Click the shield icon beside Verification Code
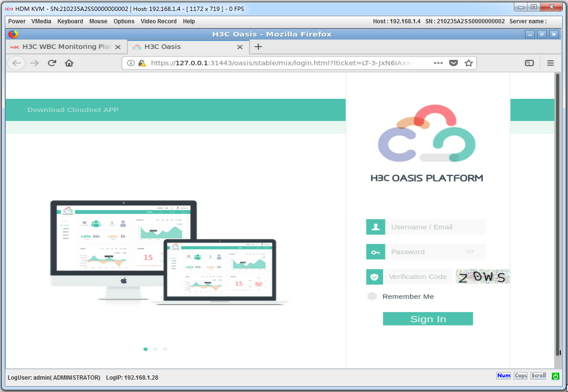568x392 pixels. pyautogui.click(x=375, y=277)
